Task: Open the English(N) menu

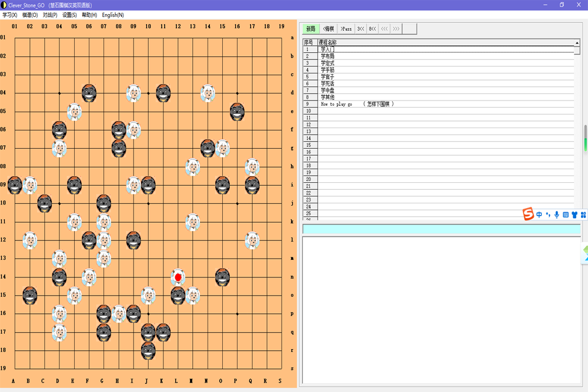Action: [x=112, y=15]
